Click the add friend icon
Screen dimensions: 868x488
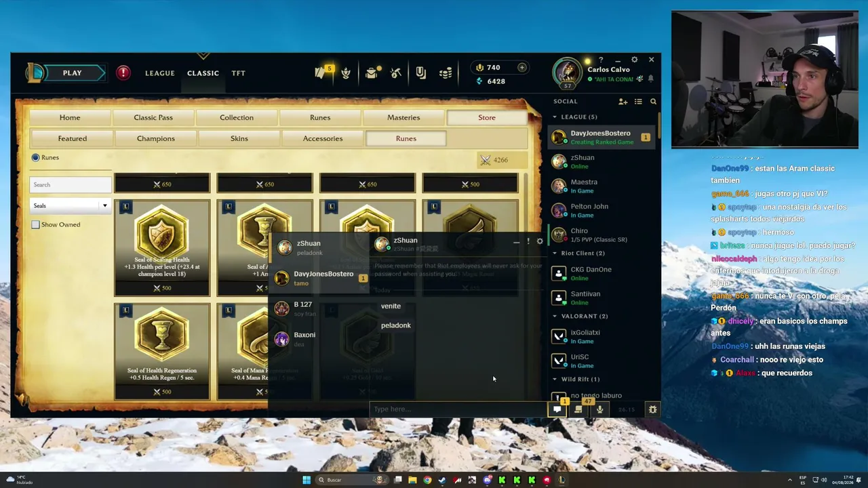coord(623,102)
